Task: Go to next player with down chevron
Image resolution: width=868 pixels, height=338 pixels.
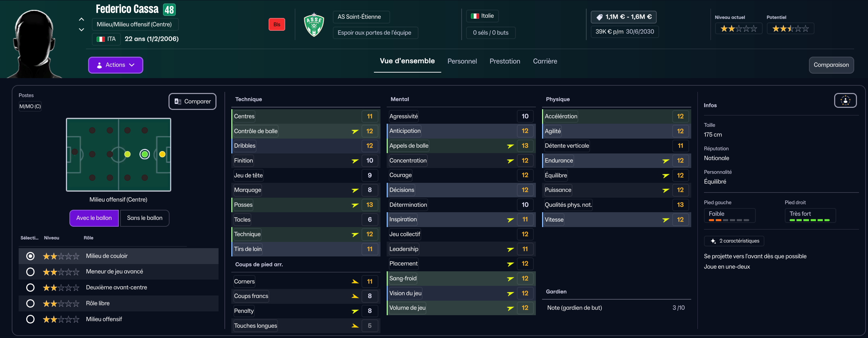Action: click(x=81, y=30)
